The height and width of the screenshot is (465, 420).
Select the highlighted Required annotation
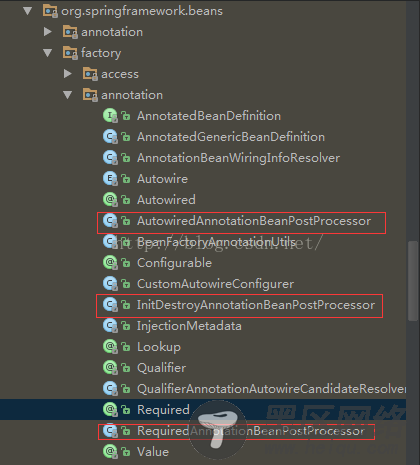(x=163, y=409)
